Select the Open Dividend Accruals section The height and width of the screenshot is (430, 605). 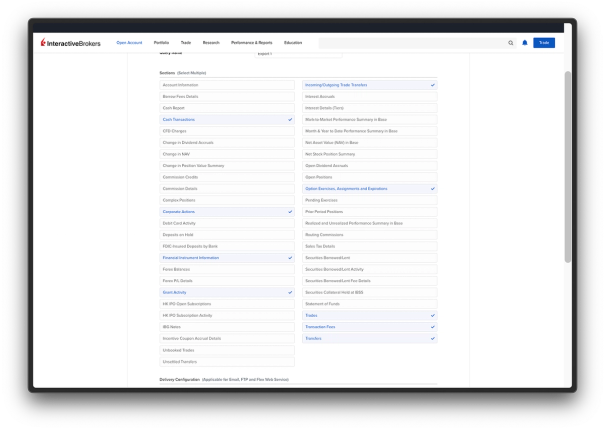pyautogui.click(x=370, y=166)
